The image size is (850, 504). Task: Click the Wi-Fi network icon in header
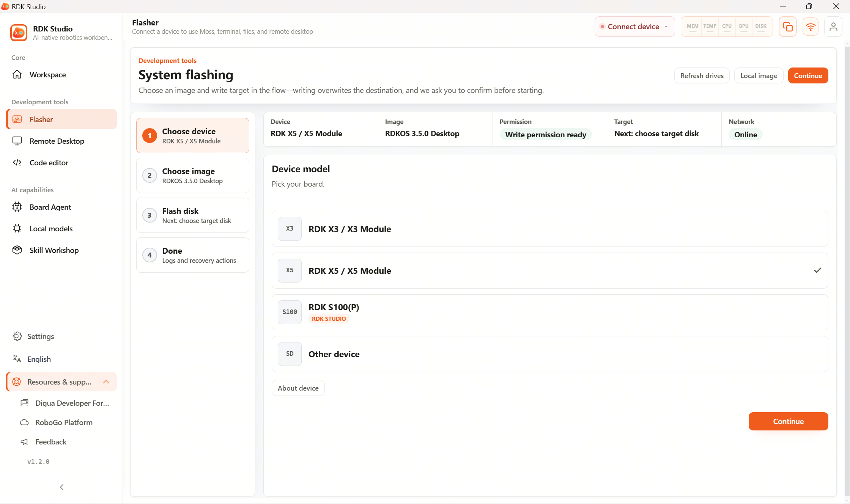pyautogui.click(x=811, y=27)
